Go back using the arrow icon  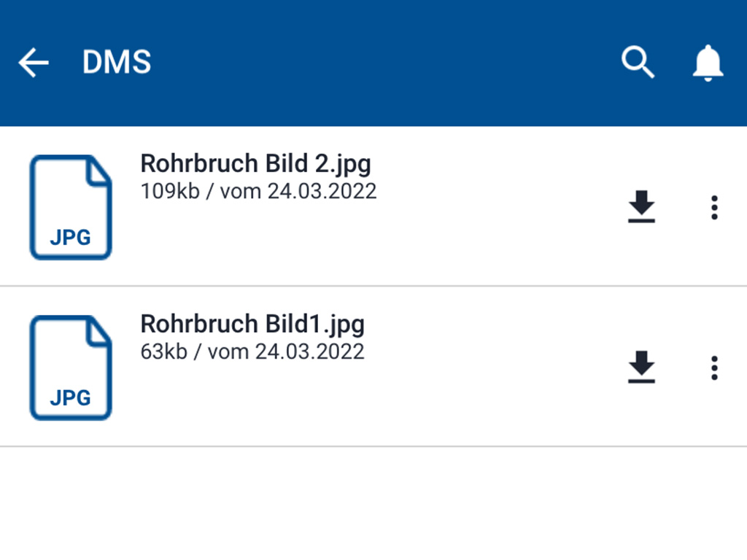(x=34, y=63)
